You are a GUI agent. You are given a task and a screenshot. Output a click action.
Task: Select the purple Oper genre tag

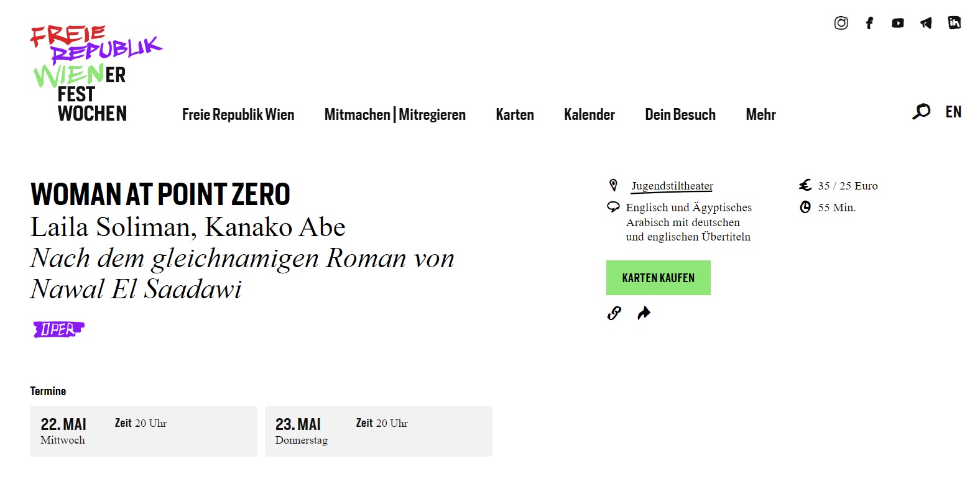point(58,329)
